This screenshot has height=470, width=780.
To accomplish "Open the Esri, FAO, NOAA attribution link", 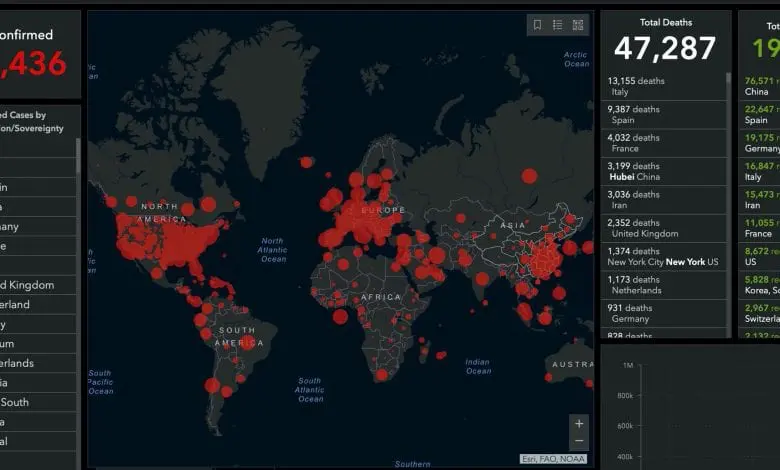I will click(x=554, y=458).
